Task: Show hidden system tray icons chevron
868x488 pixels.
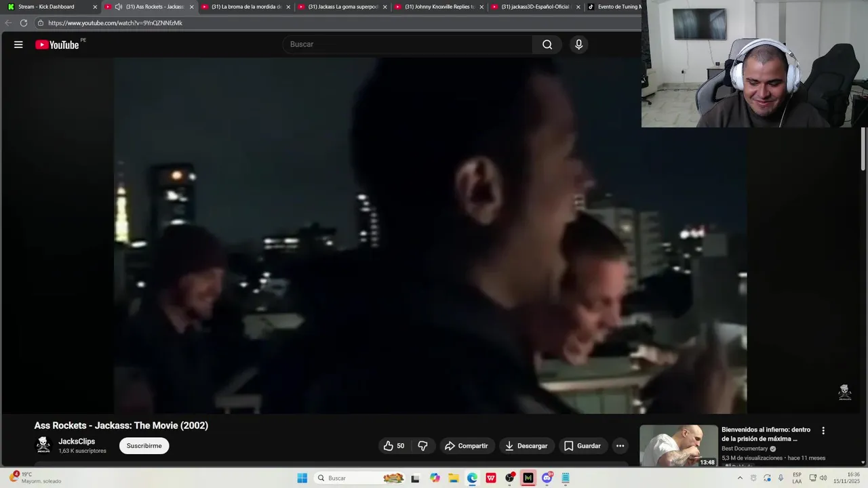Action: pyautogui.click(x=740, y=478)
